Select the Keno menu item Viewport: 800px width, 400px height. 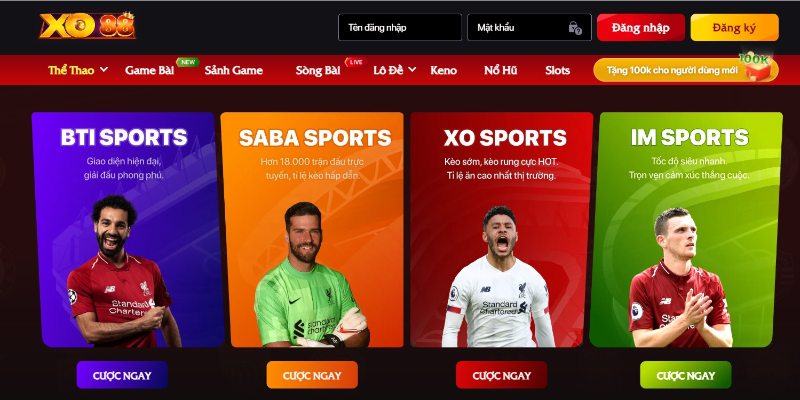443,70
